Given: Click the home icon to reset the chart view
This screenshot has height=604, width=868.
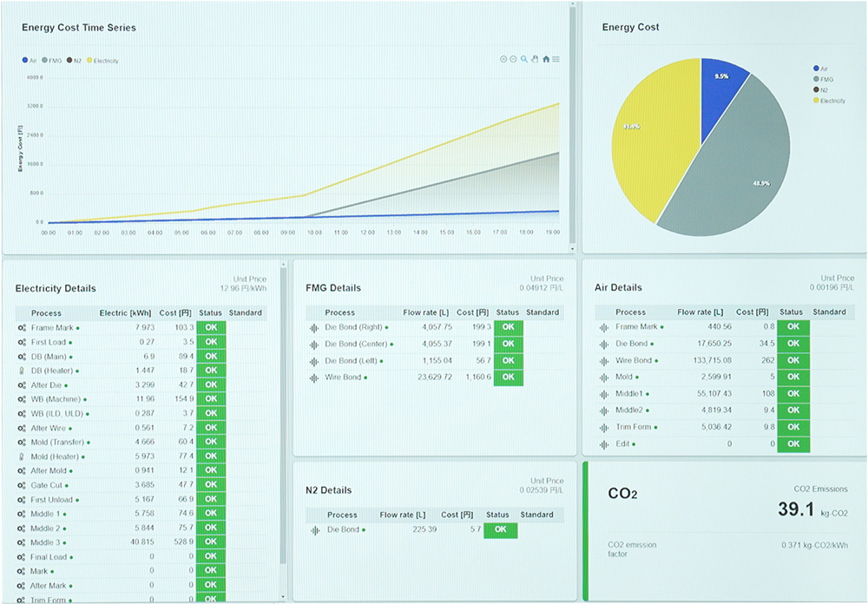Looking at the screenshot, I should point(546,59).
